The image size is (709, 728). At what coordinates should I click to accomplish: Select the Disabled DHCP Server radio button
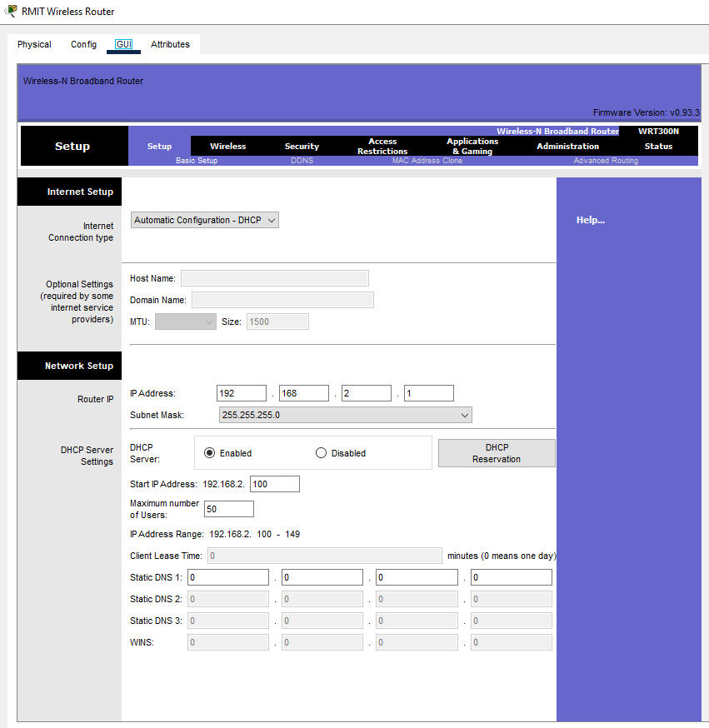point(321,452)
